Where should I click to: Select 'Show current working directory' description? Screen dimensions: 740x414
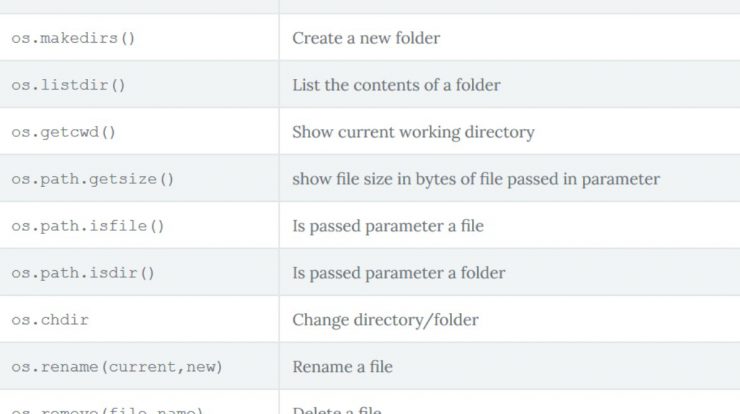pos(413,132)
